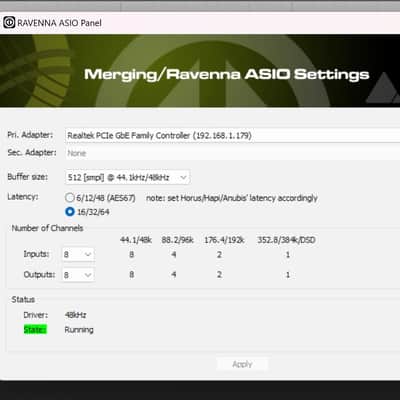This screenshot has height=400, width=400.
Task: Click the 88.2/96k column header
Action: point(177,240)
